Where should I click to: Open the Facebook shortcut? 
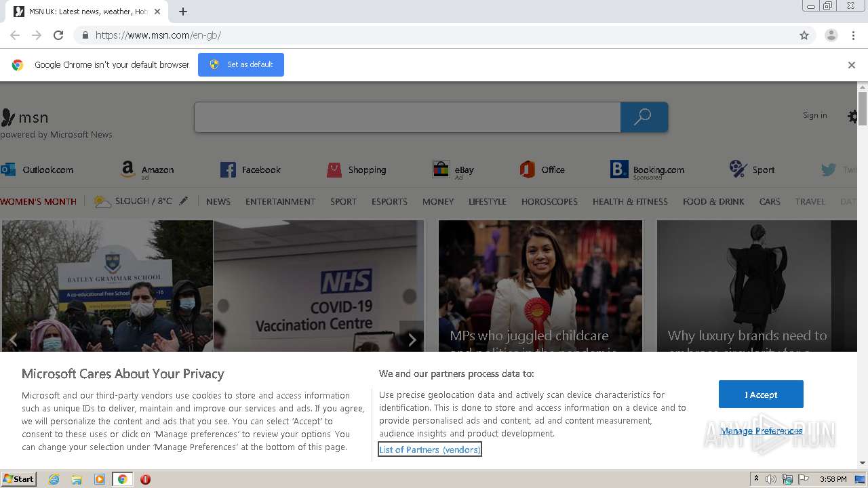pos(250,169)
